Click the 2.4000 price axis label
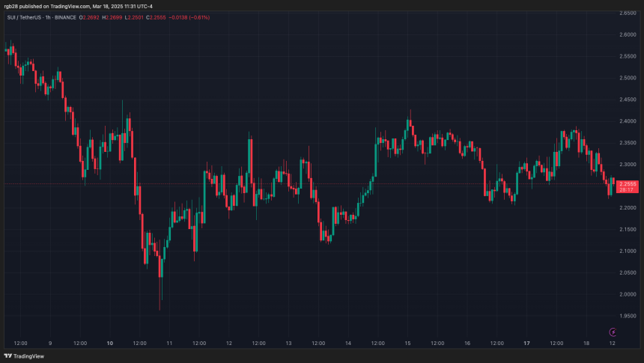Viewport: 644px width, 363px height. [628, 121]
